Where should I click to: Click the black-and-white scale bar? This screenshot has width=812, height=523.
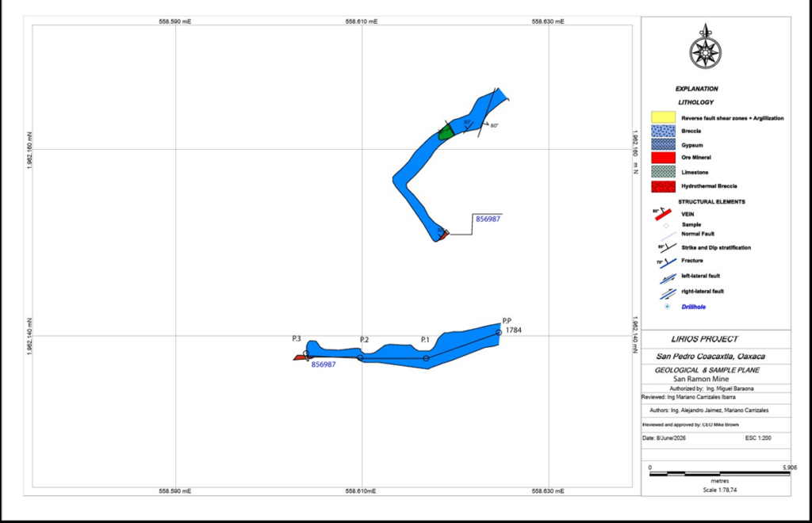pos(720,474)
